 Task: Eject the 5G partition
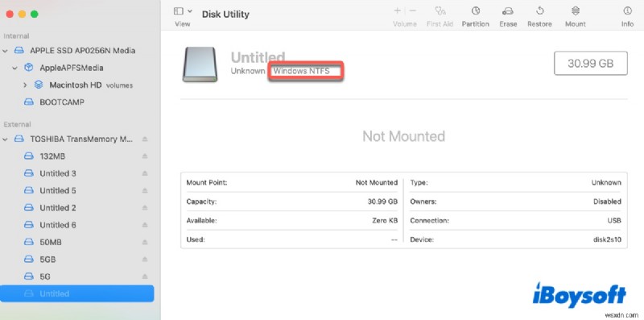(x=145, y=276)
